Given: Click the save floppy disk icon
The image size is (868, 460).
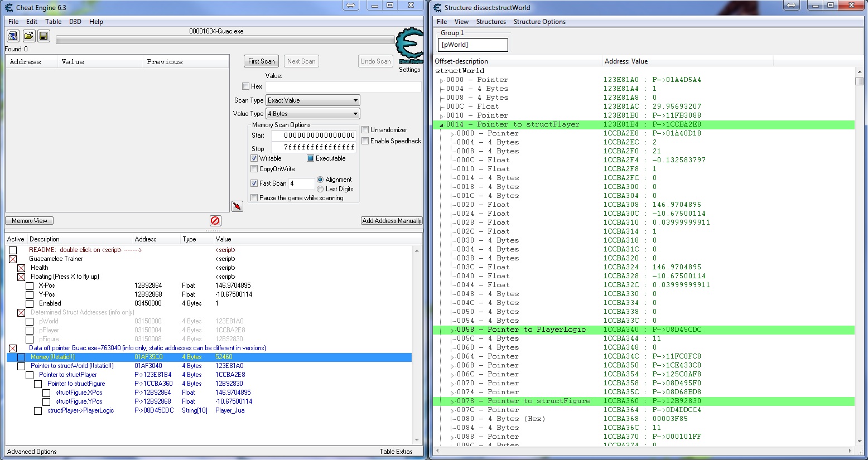Looking at the screenshot, I should pos(44,36).
